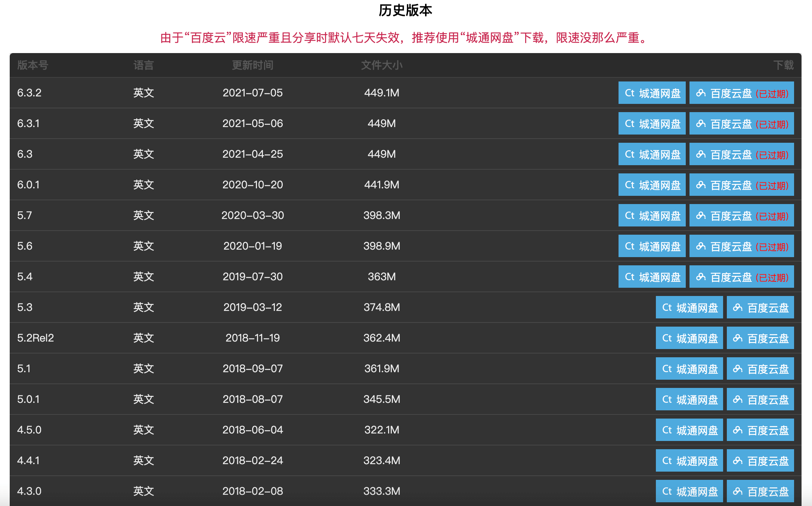Click the 更新时间 column header
812x506 pixels.
tap(252, 65)
